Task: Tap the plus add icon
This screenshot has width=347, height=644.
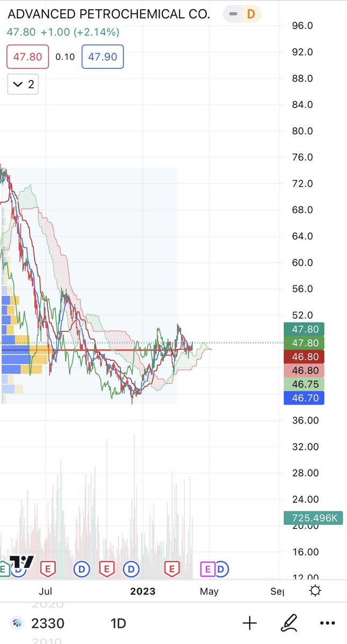Action: point(250,623)
